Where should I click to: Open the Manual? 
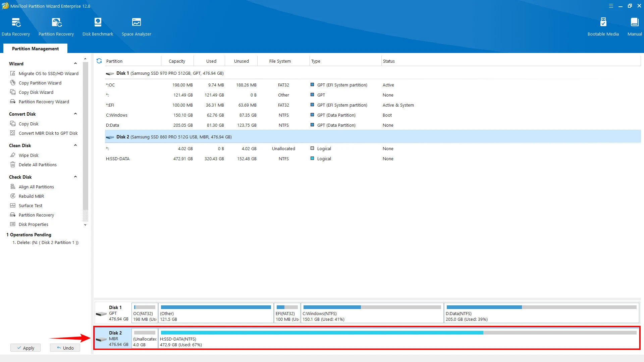coord(635,27)
